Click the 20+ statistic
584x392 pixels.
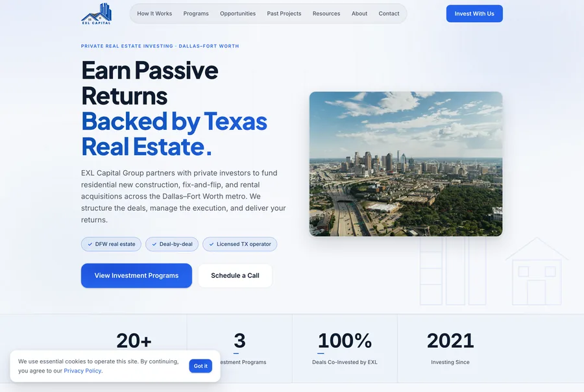[x=134, y=341]
